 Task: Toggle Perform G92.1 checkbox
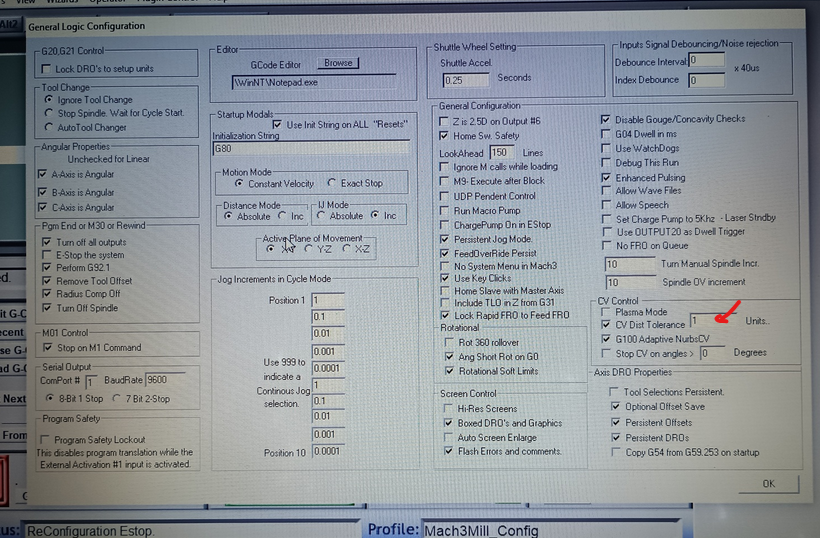tap(47, 267)
